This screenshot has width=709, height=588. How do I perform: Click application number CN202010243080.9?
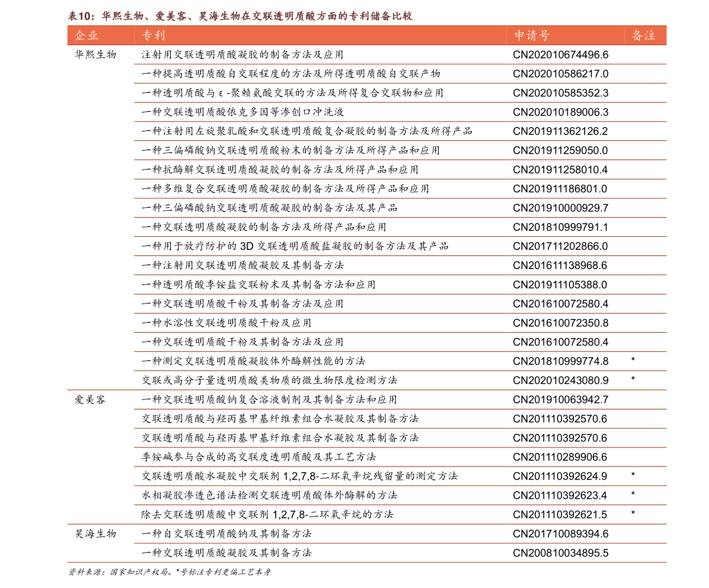pos(560,380)
